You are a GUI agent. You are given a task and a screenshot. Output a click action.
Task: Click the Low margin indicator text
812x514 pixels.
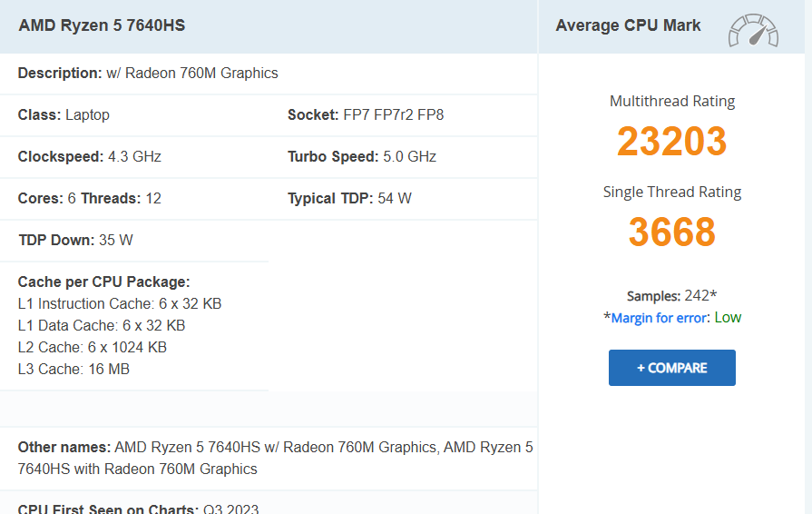[728, 318]
